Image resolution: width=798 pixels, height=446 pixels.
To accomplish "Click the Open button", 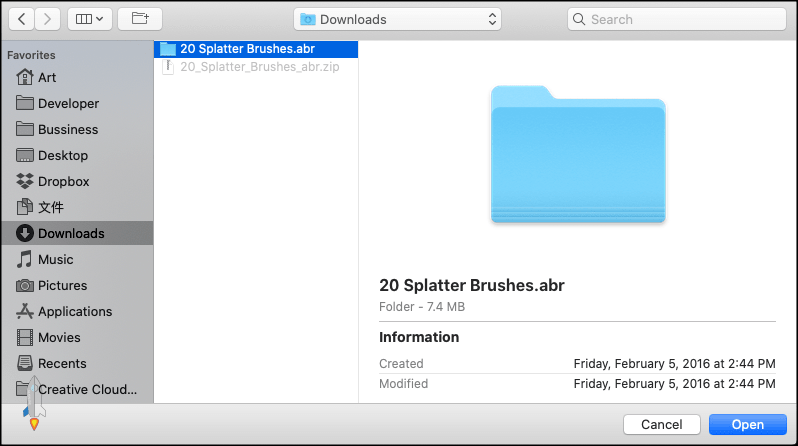I will (747, 425).
